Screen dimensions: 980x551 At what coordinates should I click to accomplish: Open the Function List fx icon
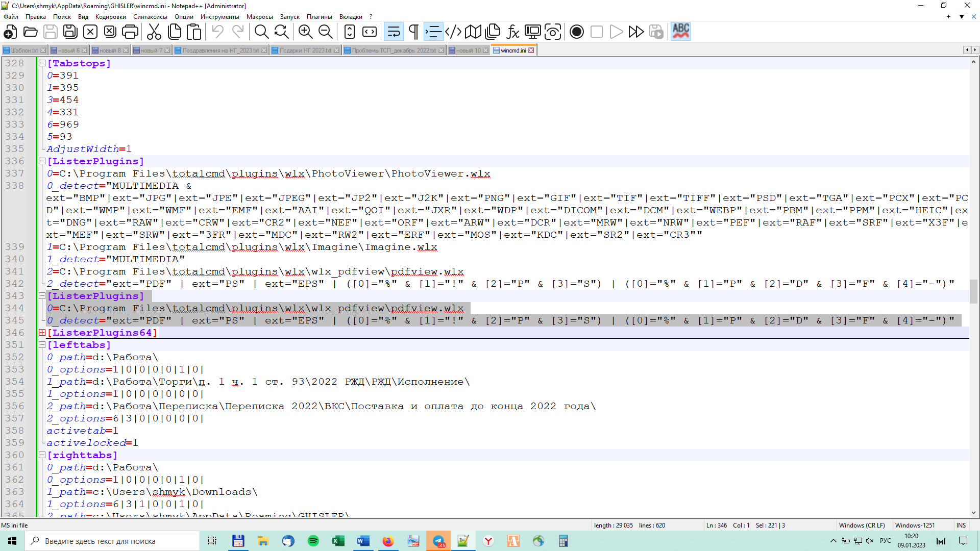tap(512, 32)
